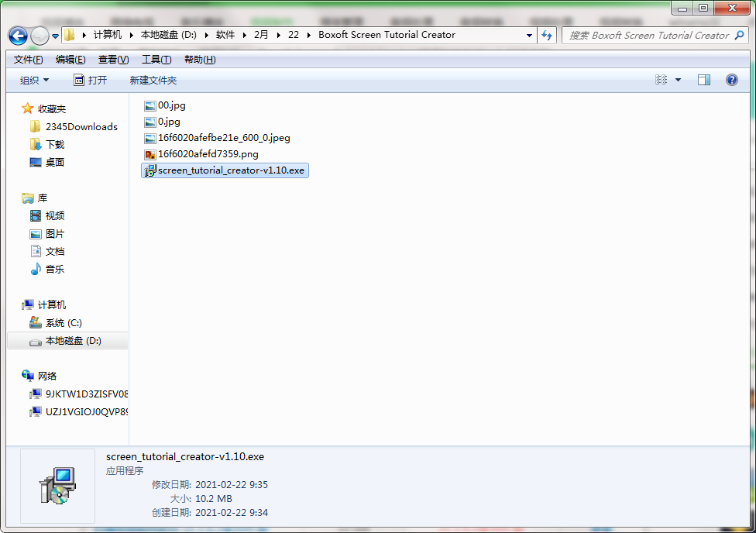This screenshot has height=533, width=756.
Task: Select 网络 in the navigation pane
Action: point(47,377)
